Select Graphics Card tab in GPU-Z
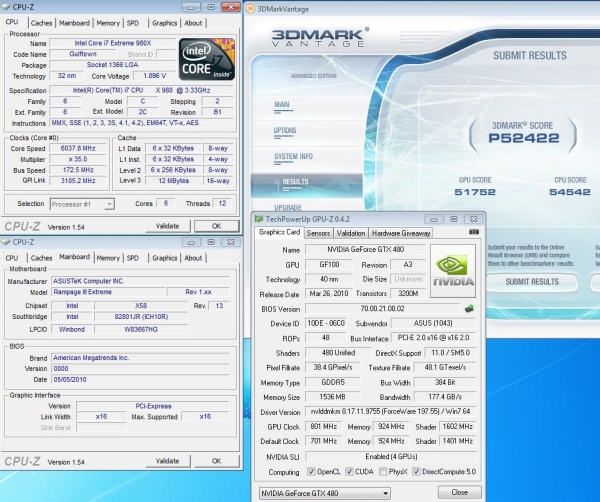Viewport: 600px width, 502px height. (279, 232)
